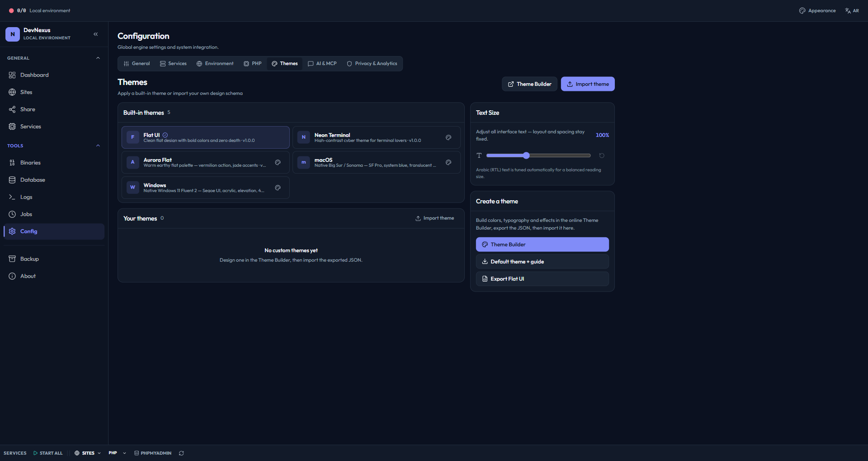Click Import theme in Your themes panel

(435, 218)
